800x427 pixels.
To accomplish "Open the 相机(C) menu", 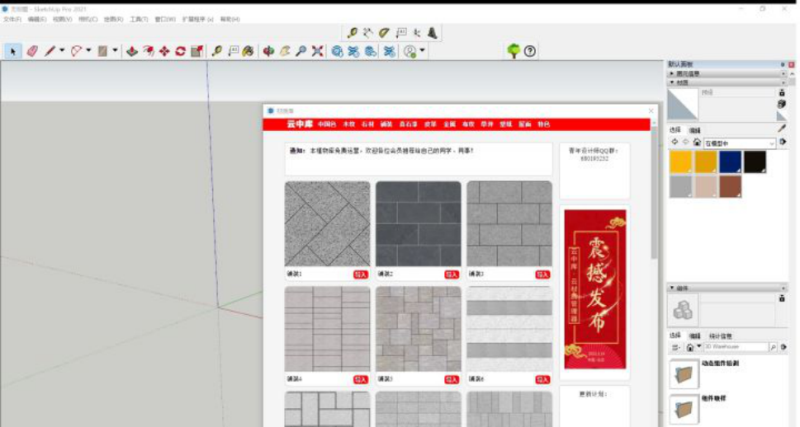I will pyautogui.click(x=88, y=19).
